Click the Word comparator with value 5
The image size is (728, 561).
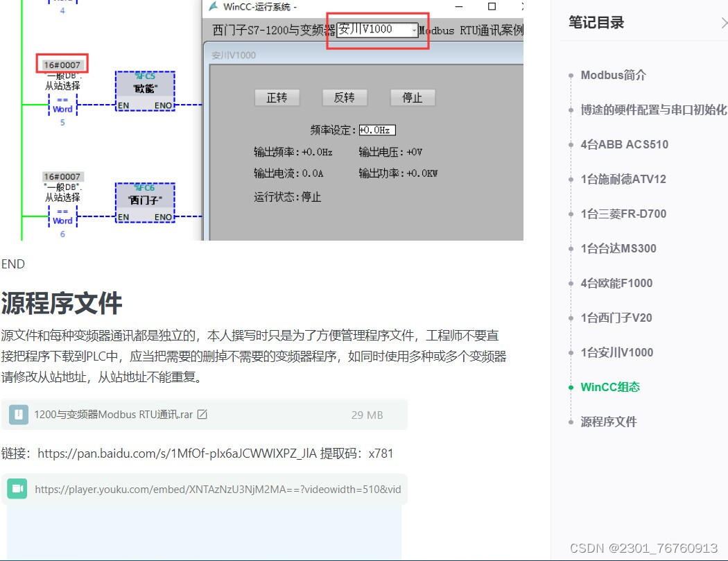click(x=62, y=105)
